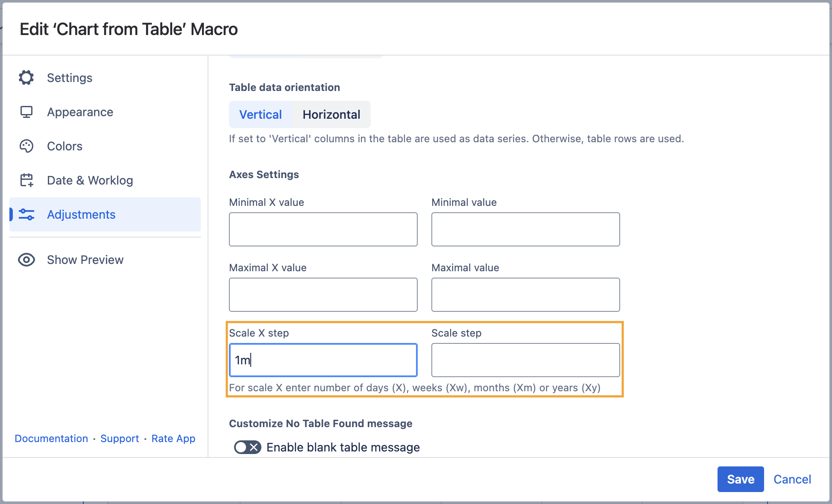Select Horizontal table data orientation

tap(331, 114)
